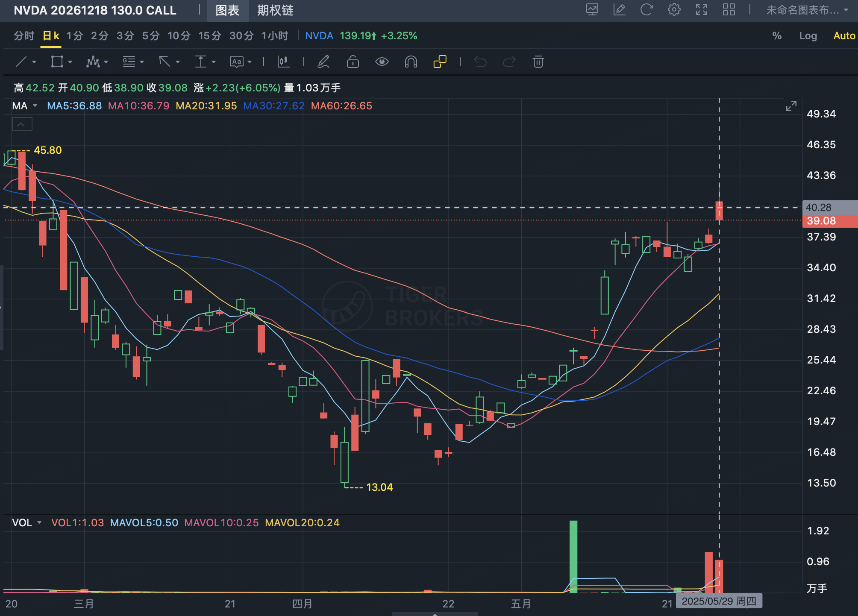Expand the line tool dropdown arrow

[34, 62]
